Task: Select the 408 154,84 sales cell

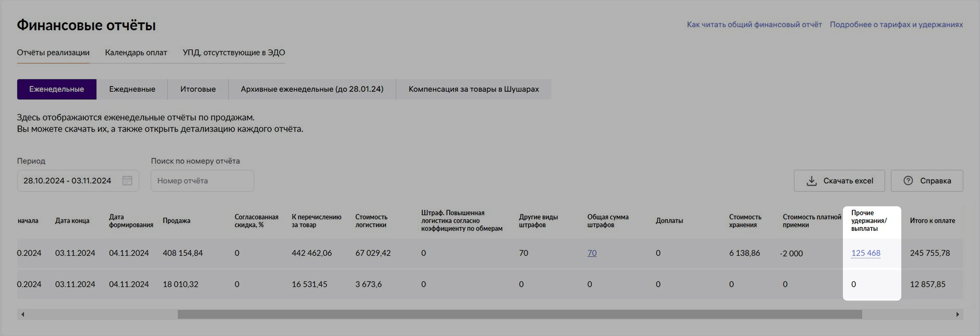Action: [183, 253]
